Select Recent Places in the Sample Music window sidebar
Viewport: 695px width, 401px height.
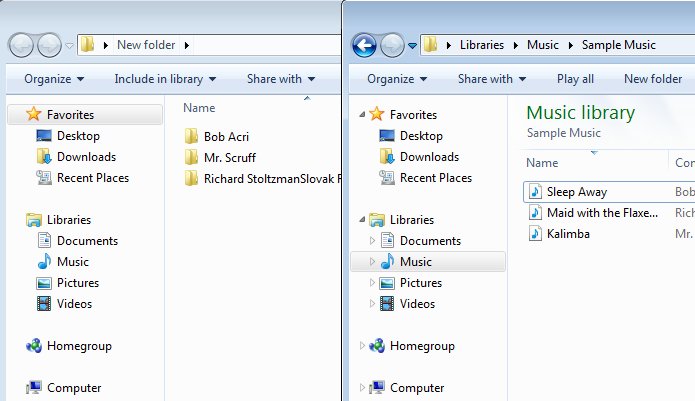click(436, 178)
